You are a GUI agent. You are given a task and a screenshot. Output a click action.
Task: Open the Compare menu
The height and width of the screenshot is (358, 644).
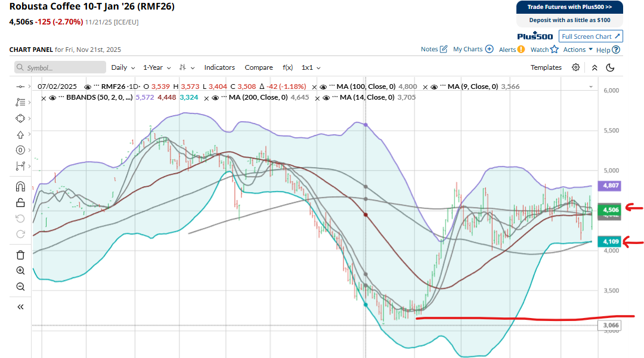(259, 67)
